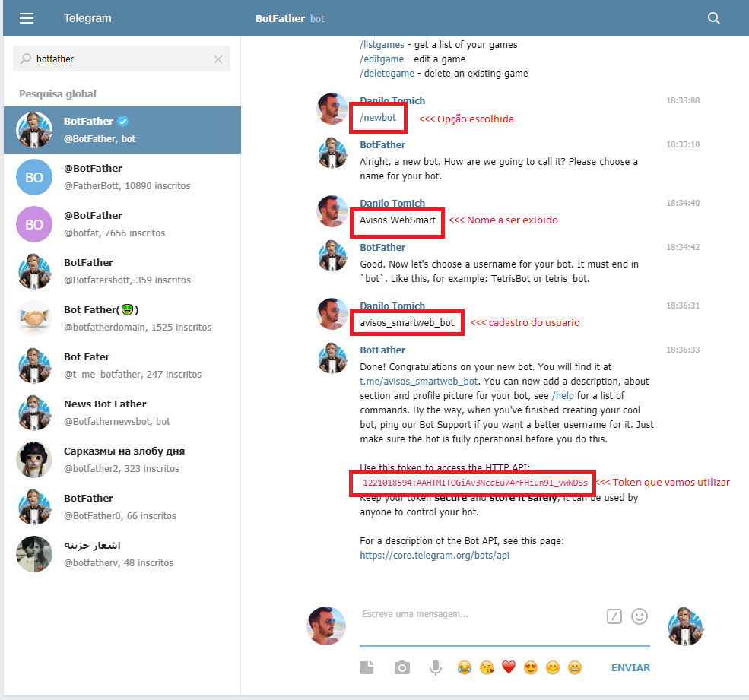This screenshot has height=700, width=749.
Task: Insert tears of joy emoji
Action: [x=465, y=667]
